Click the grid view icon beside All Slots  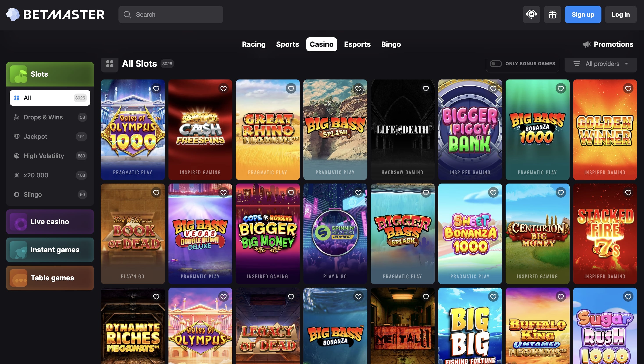tap(109, 64)
